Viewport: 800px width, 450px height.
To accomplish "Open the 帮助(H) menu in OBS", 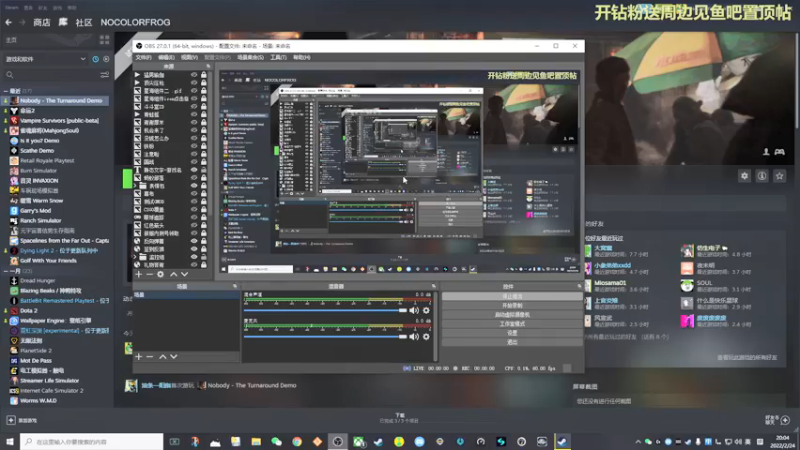I will coord(302,58).
